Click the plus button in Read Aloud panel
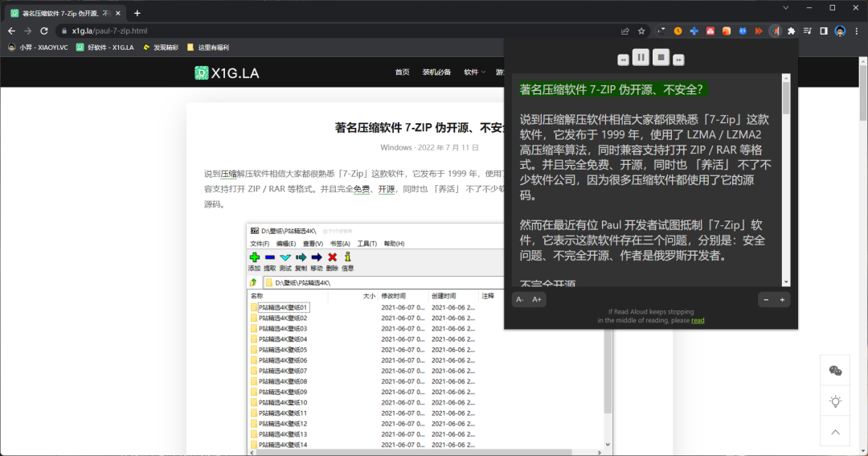This screenshot has height=456, width=868. coord(782,300)
